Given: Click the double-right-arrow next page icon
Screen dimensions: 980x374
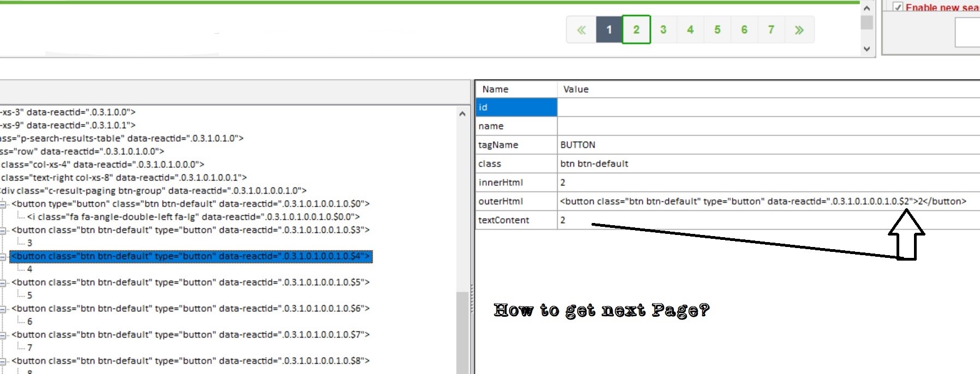Looking at the screenshot, I should click(x=799, y=30).
